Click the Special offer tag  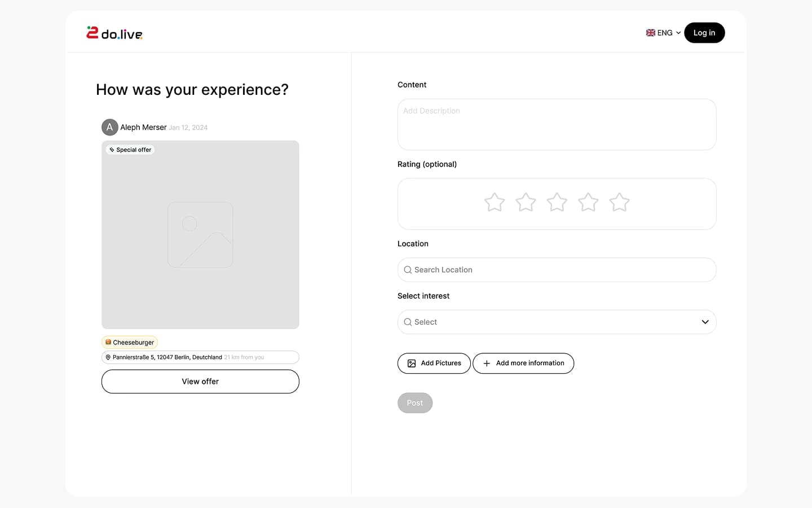point(130,150)
